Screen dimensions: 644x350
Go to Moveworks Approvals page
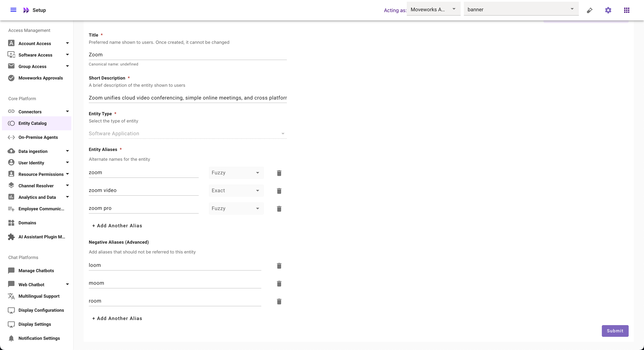coord(40,78)
